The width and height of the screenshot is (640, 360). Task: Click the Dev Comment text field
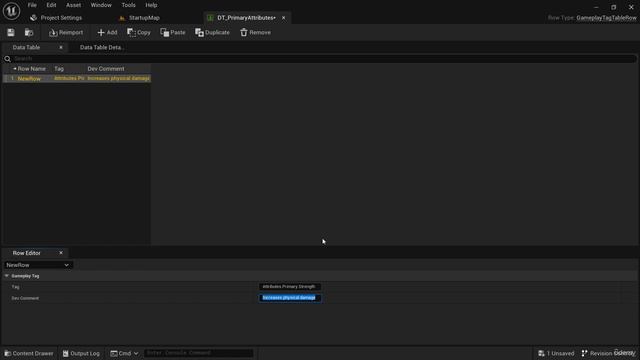290,298
